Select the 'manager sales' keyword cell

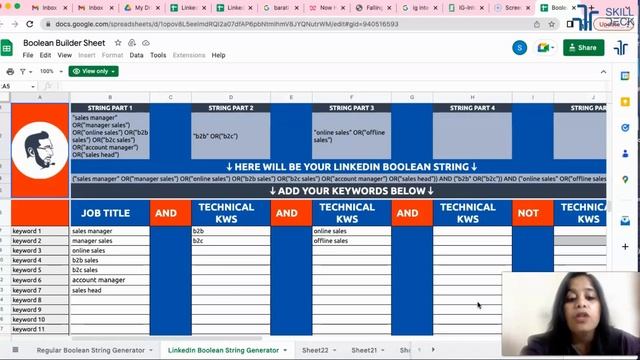pyautogui.click(x=110, y=241)
